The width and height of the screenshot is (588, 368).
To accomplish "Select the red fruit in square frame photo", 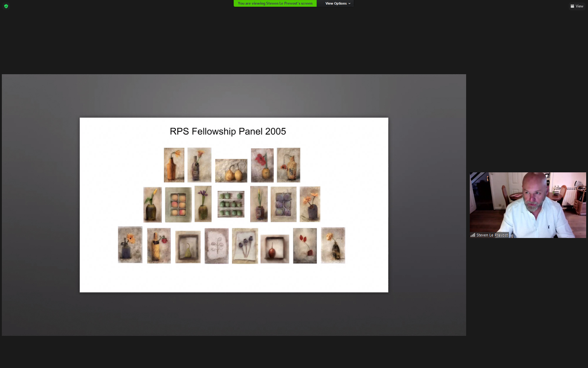I will 275,249.
